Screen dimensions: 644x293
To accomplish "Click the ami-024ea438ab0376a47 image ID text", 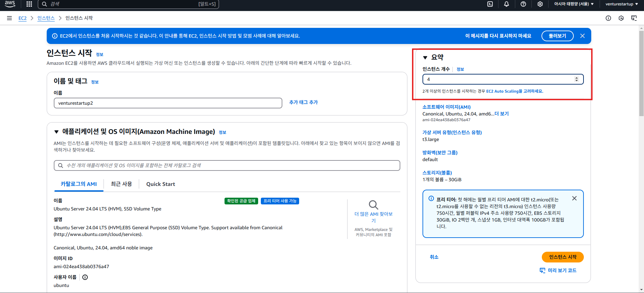I will 81,266.
